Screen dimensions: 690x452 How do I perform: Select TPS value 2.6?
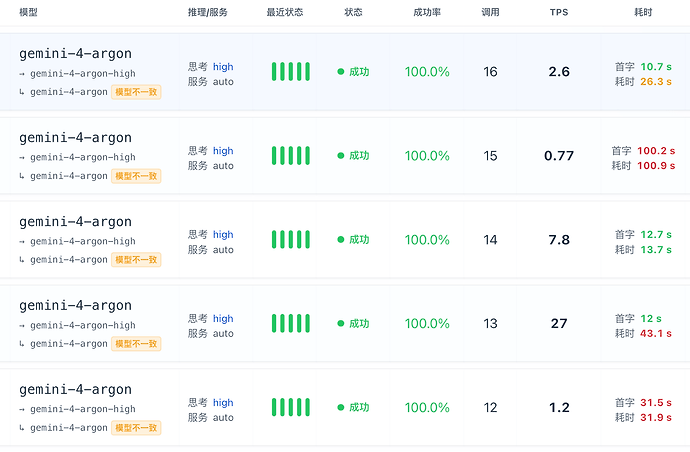coord(559,72)
